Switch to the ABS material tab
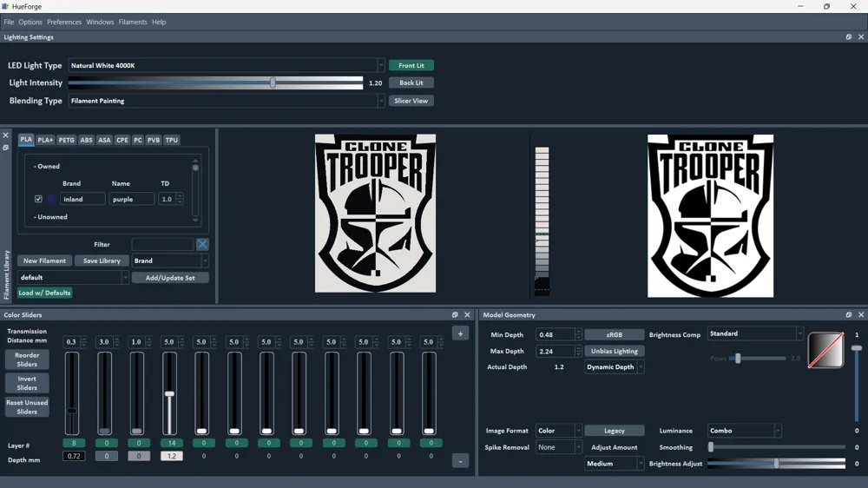The image size is (868, 488). (86, 140)
